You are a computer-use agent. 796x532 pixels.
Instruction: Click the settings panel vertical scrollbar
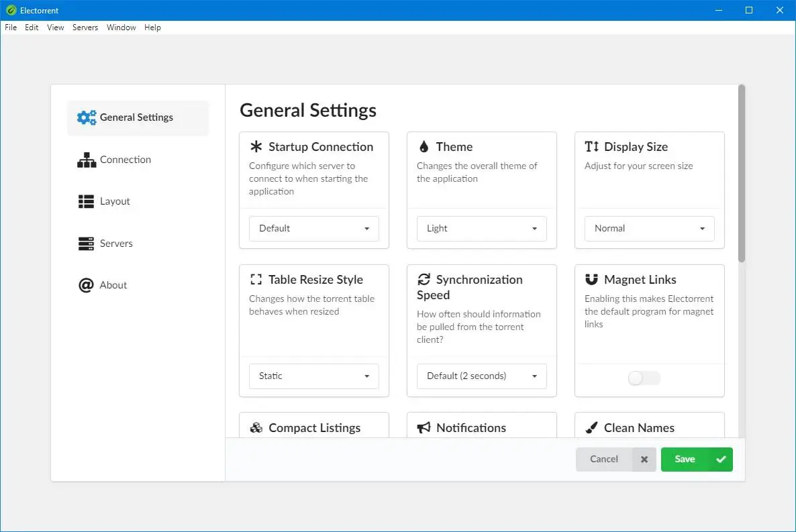(742, 173)
